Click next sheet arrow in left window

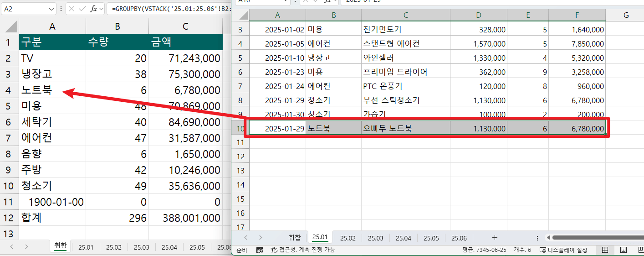26,246
